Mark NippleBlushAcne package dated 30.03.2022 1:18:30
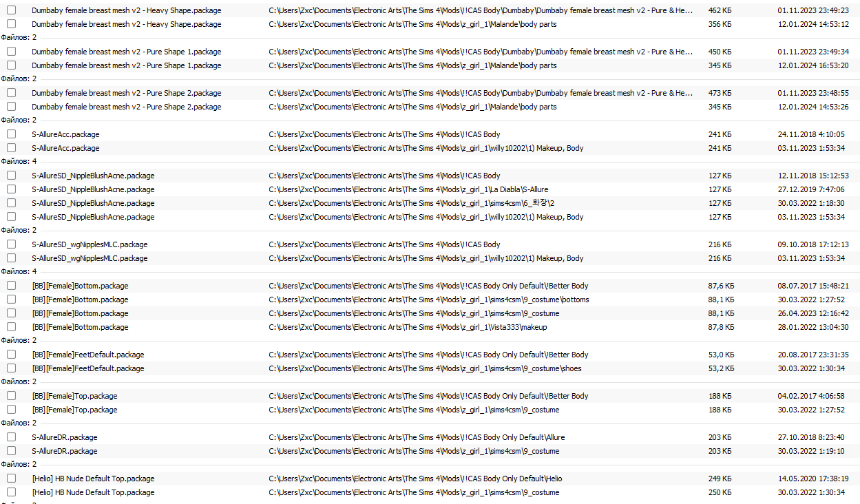The height and width of the screenshot is (504, 860). pyautogui.click(x=11, y=203)
